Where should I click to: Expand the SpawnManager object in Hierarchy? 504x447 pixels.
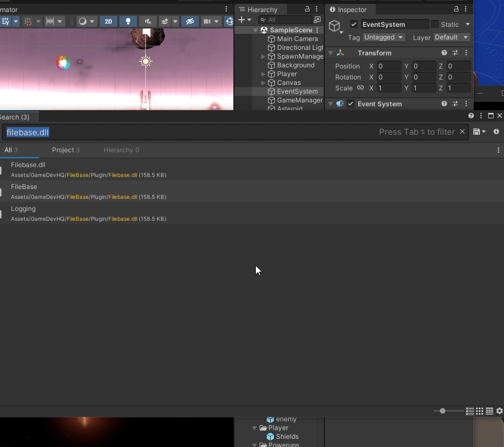(264, 56)
